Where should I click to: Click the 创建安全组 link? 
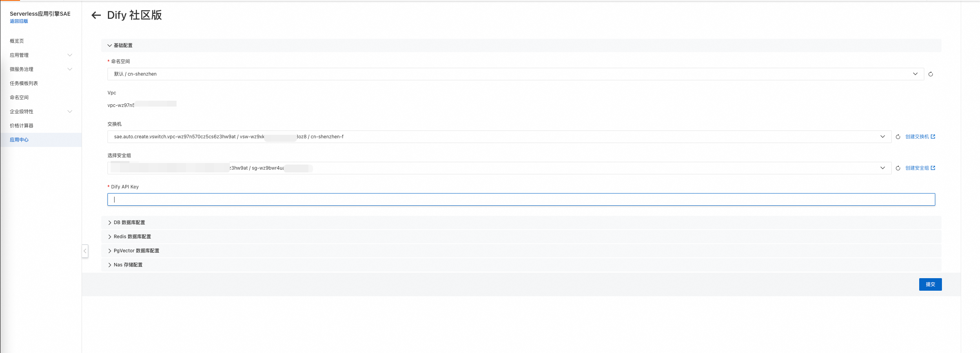click(x=920, y=168)
